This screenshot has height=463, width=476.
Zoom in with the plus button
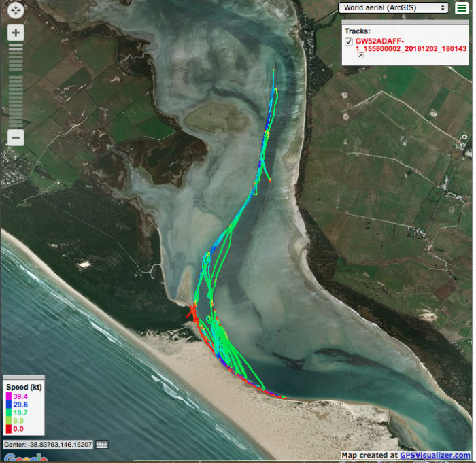pos(16,33)
